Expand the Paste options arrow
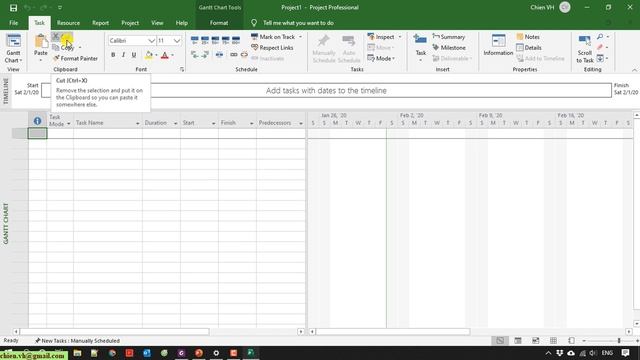 40,60
